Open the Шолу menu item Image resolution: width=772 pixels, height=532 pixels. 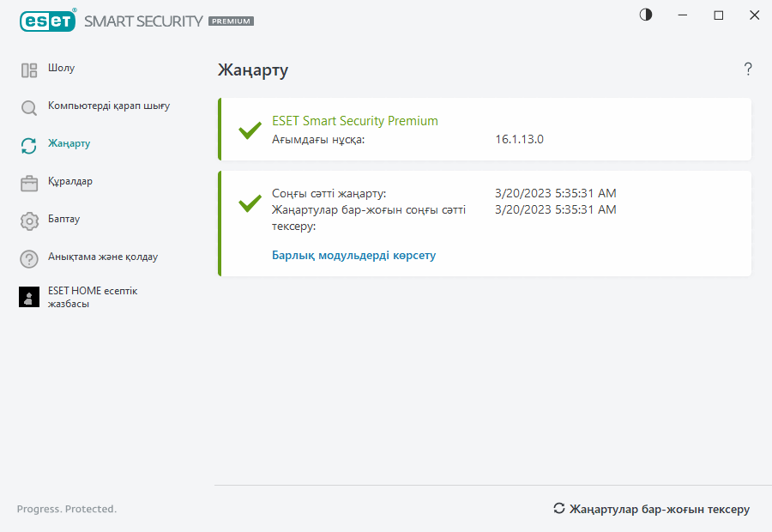(62, 68)
